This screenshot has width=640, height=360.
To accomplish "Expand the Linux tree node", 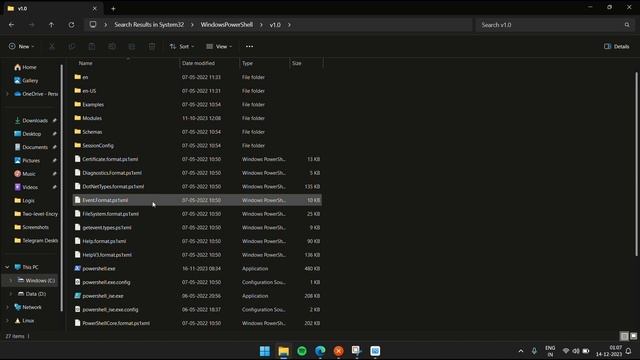I will 7,320.
